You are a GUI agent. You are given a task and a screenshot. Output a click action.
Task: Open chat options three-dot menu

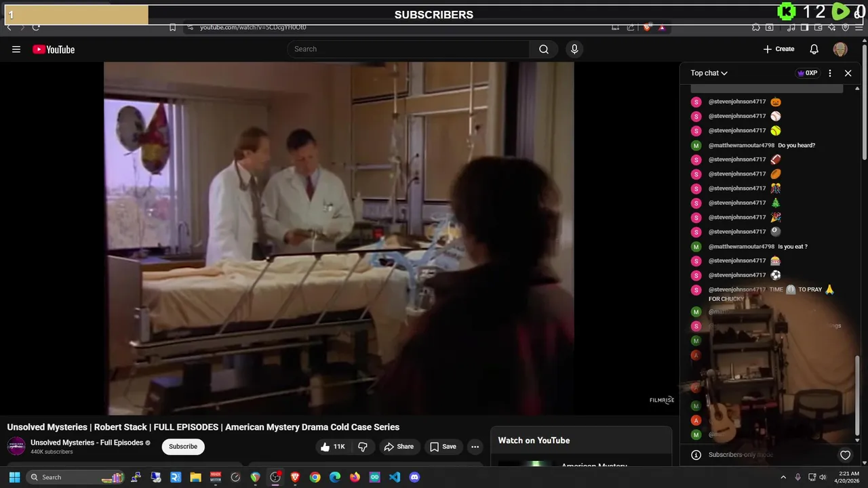coord(830,73)
